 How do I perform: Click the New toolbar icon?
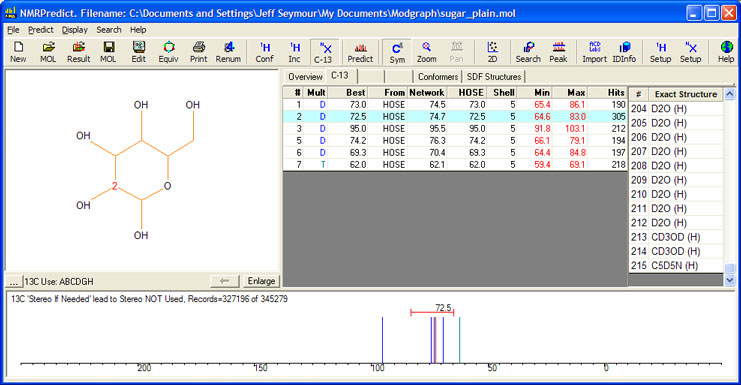18,52
